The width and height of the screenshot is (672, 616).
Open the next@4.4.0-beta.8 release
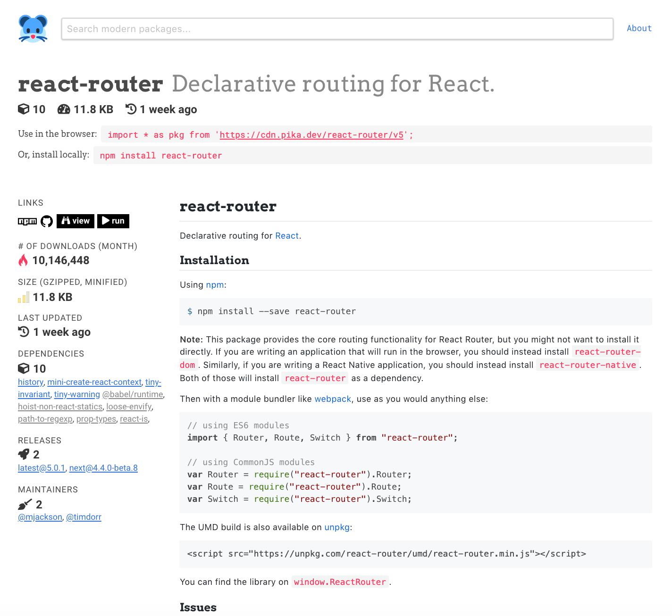click(x=103, y=468)
